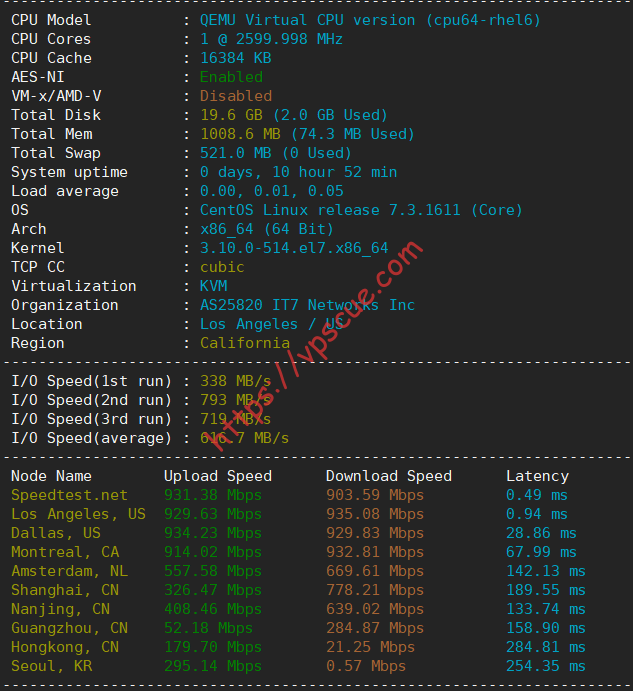Screen dimensions: 633x691
Task: Click the Dallas, US upload speed 934.23 Mbps
Action: (x=213, y=533)
